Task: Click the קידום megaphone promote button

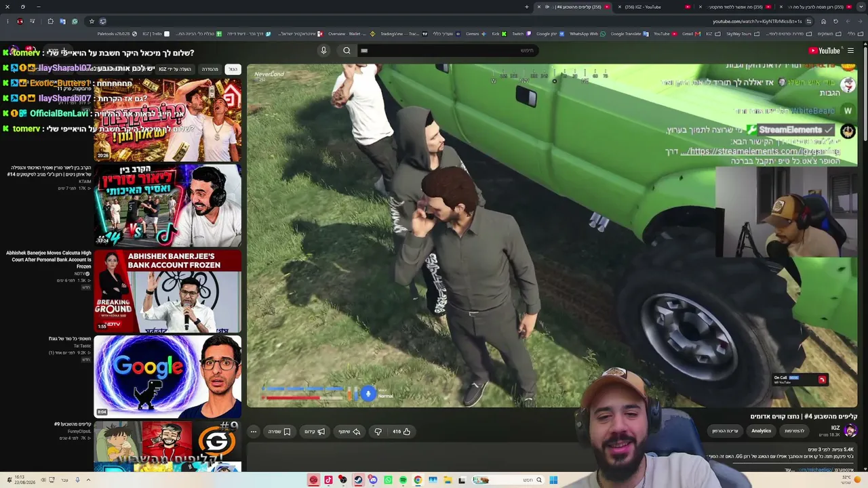Action: (x=315, y=431)
